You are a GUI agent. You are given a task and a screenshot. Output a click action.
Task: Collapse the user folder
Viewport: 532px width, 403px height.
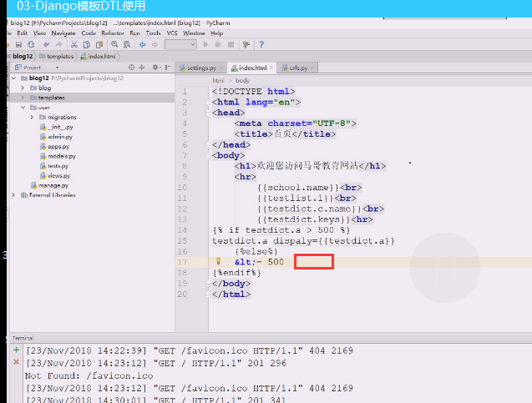(x=23, y=108)
